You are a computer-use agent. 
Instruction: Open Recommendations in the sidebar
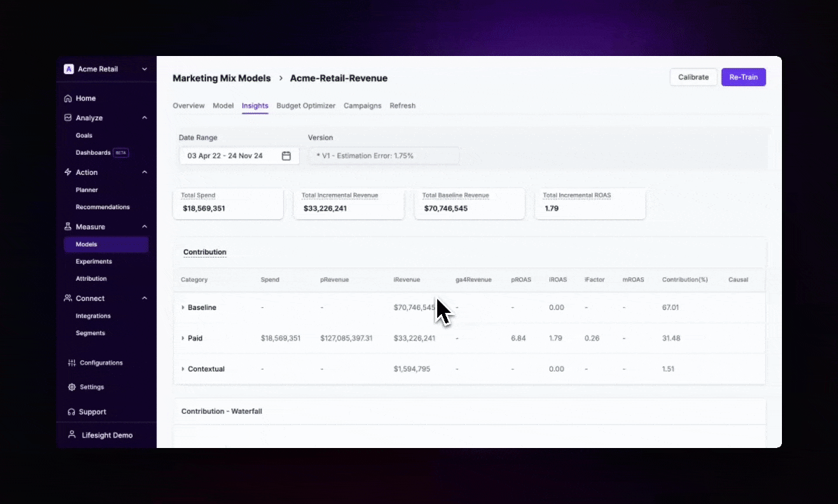coord(102,207)
